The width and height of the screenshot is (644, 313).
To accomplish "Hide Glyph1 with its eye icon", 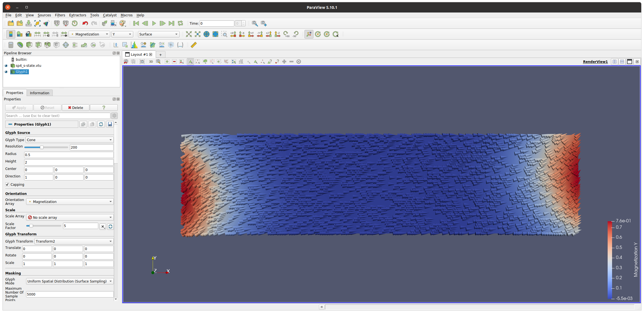I will coord(6,72).
